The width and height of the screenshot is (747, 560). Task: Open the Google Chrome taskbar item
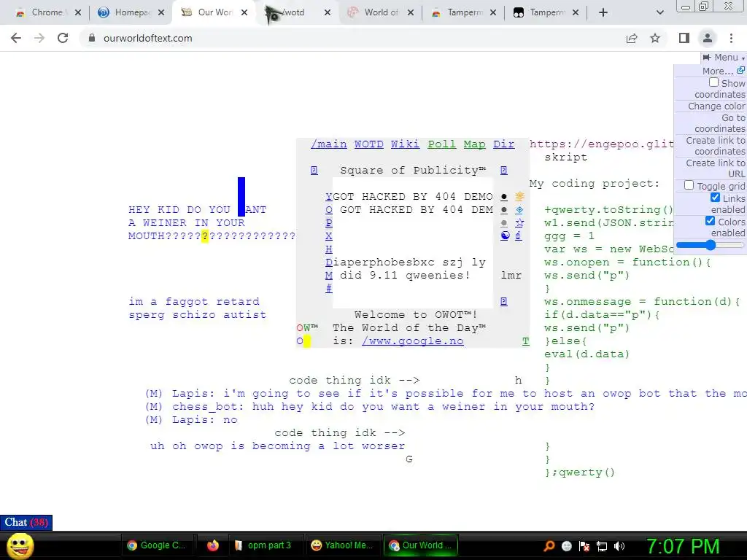click(156, 545)
